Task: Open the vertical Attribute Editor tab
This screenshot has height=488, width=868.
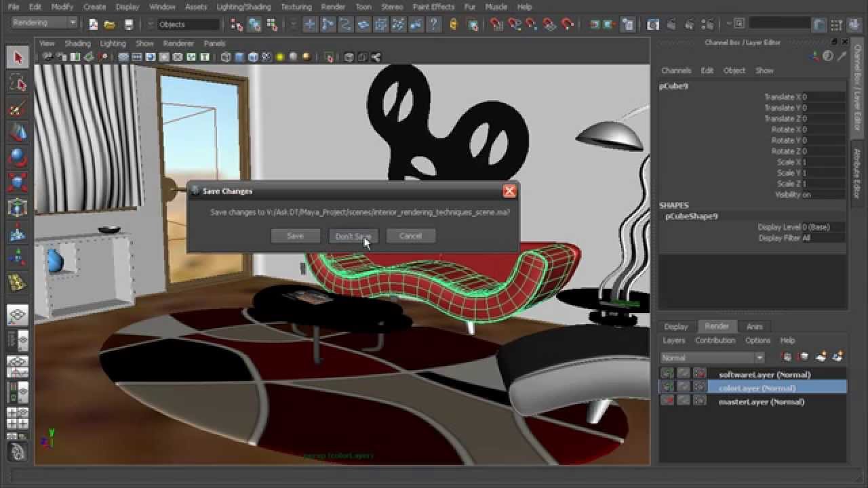Action: coord(856,174)
